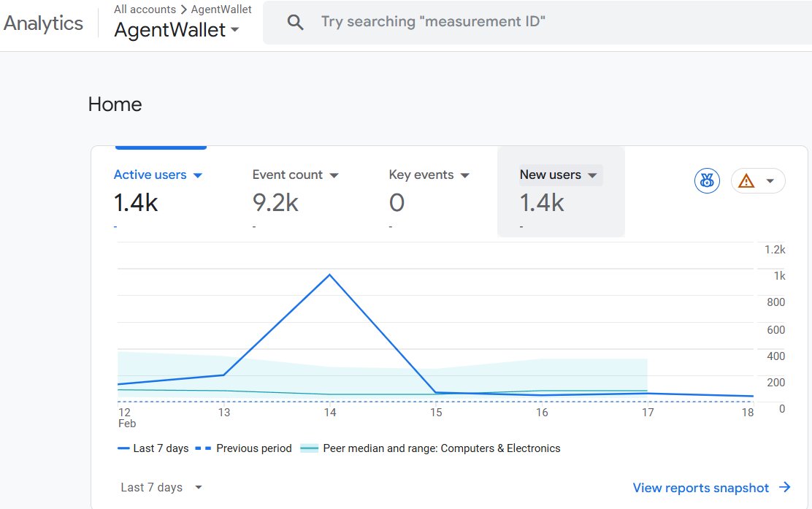Image resolution: width=812 pixels, height=509 pixels.
Task: Click the 13 x-axis date label
Action: coord(223,413)
